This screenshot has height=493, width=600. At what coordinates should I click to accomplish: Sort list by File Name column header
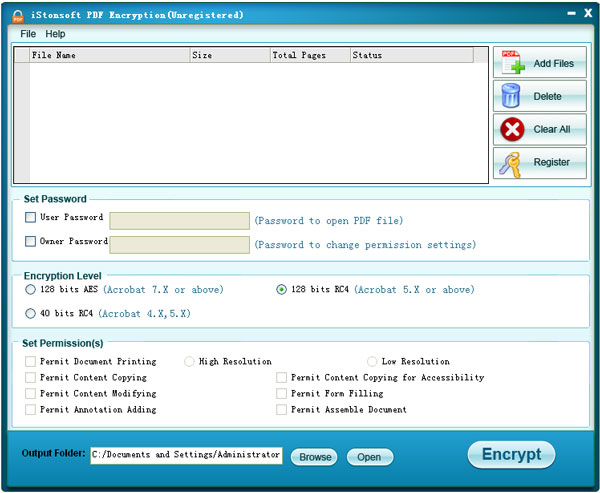point(108,56)
